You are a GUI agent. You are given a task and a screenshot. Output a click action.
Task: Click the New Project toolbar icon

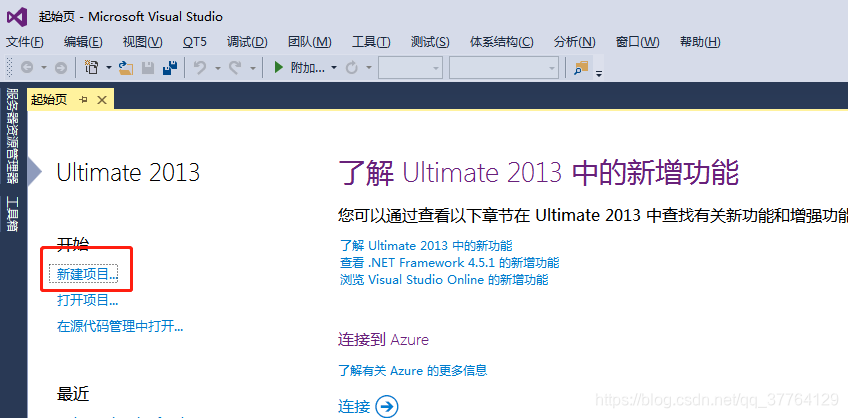92,68
